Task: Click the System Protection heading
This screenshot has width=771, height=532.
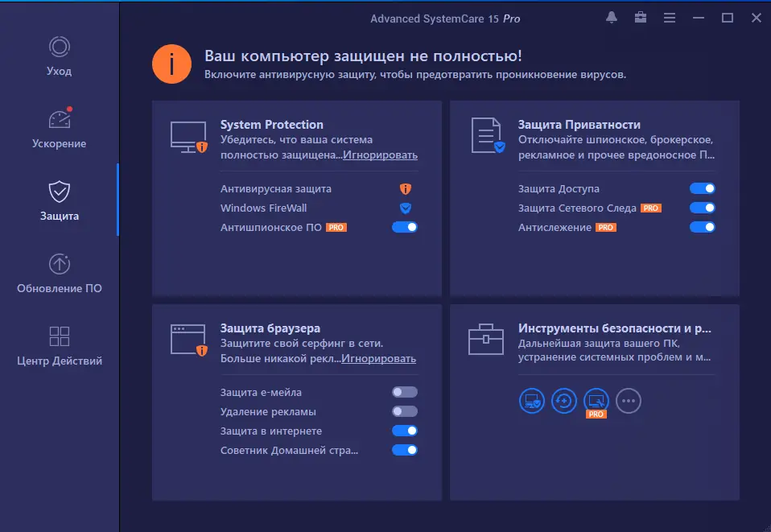Action: coord(272,125)
